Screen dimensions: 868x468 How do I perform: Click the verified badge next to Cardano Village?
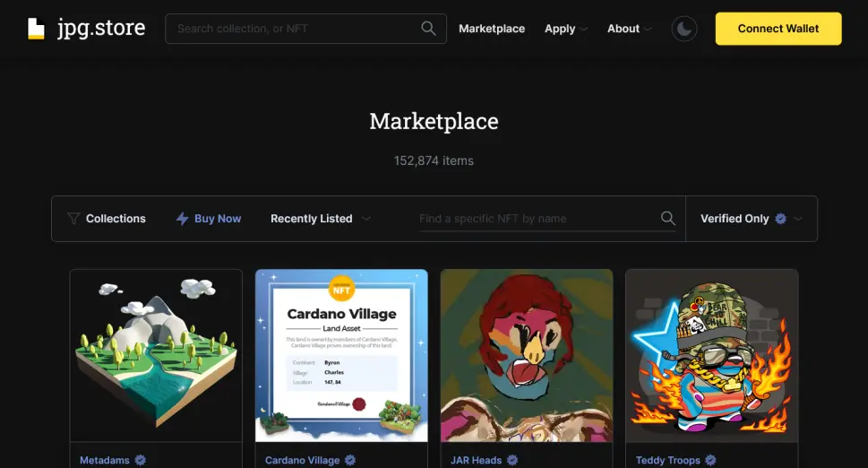coord(350,460)
